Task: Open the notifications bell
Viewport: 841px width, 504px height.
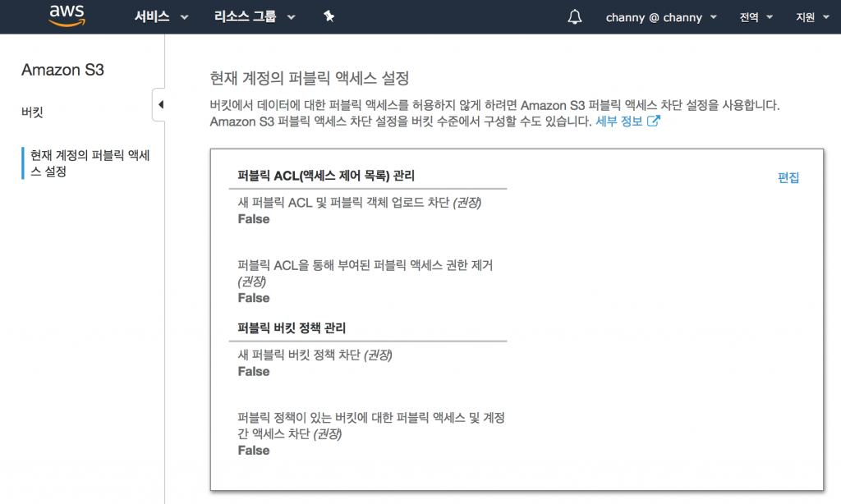Action: [574, 17]
